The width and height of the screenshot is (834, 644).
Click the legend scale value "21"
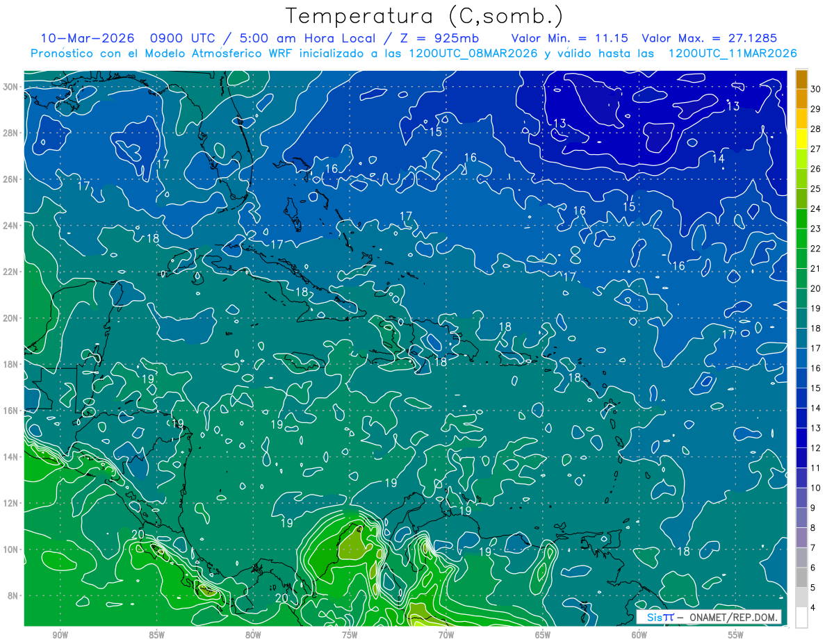(816, 269)
